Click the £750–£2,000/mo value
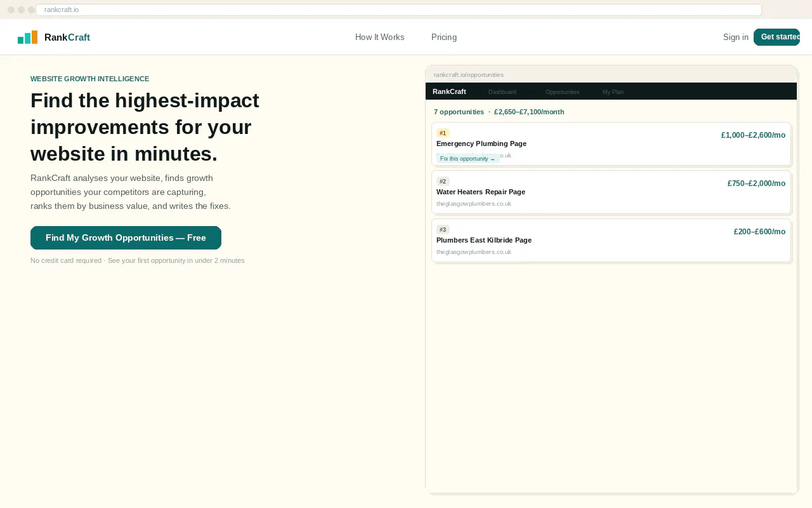812x508 pixels. [756, 184]
